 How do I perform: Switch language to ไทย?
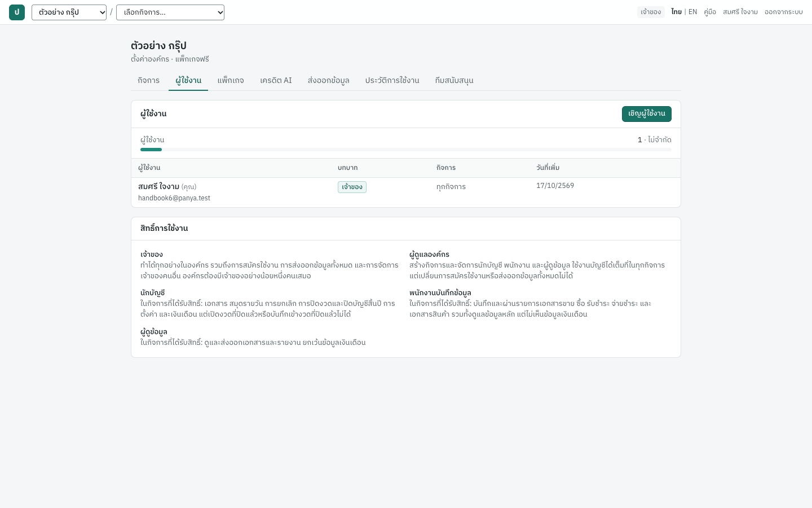tap(676, 12)
